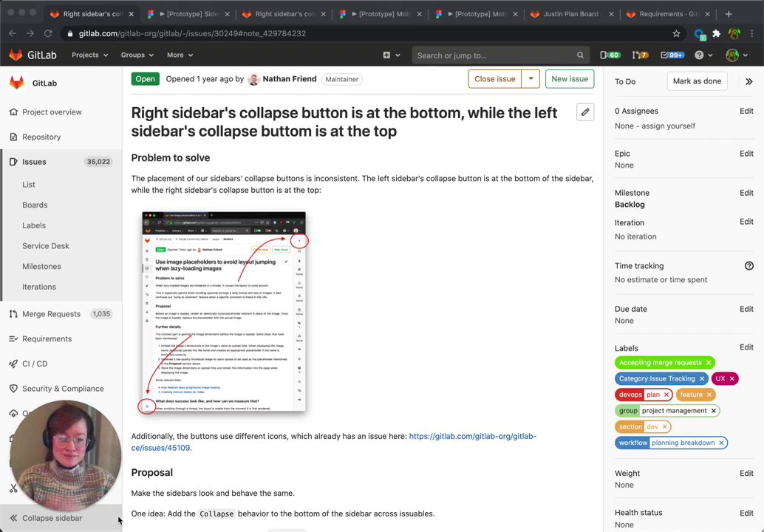Open the Projects dropdown menu
This screenshot has height=532, width=764.
[89, 55]
